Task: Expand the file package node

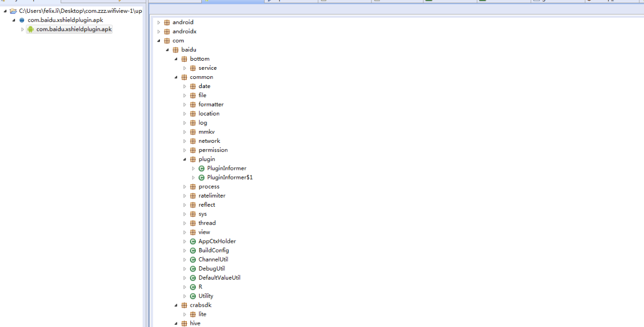Action: click(x=185, y=96)
